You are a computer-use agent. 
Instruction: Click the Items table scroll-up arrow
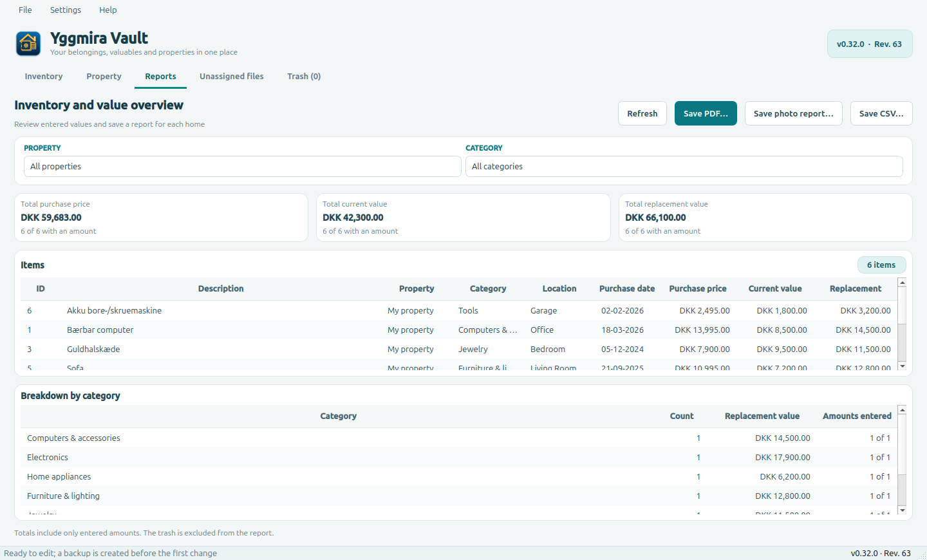902,283
